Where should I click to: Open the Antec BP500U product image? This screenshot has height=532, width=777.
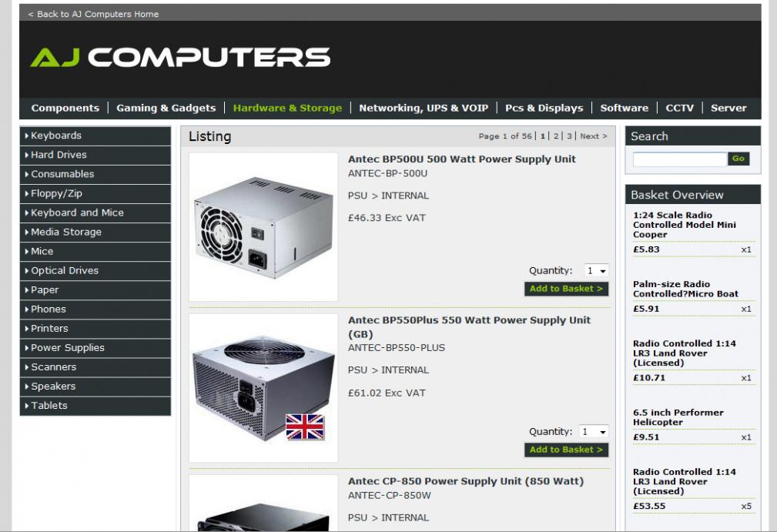pyautogui.click(x=263, y=227)
